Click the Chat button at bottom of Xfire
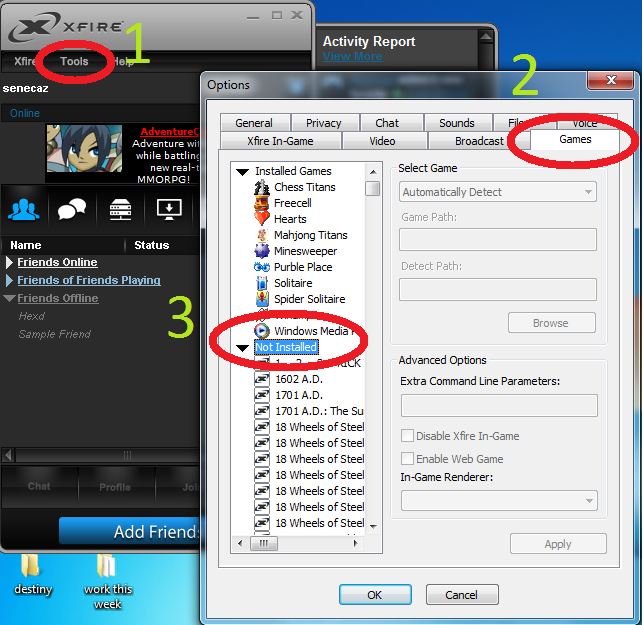 point(39,486)
